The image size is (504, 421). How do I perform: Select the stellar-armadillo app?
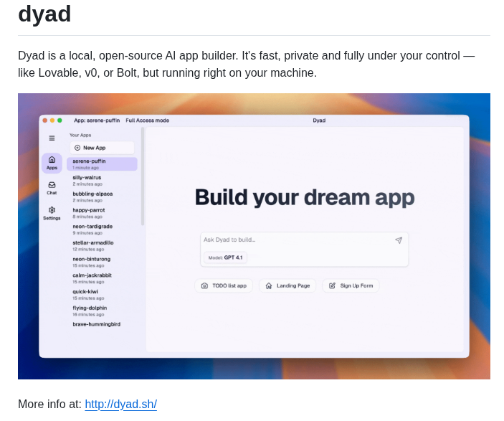(103, 246)
